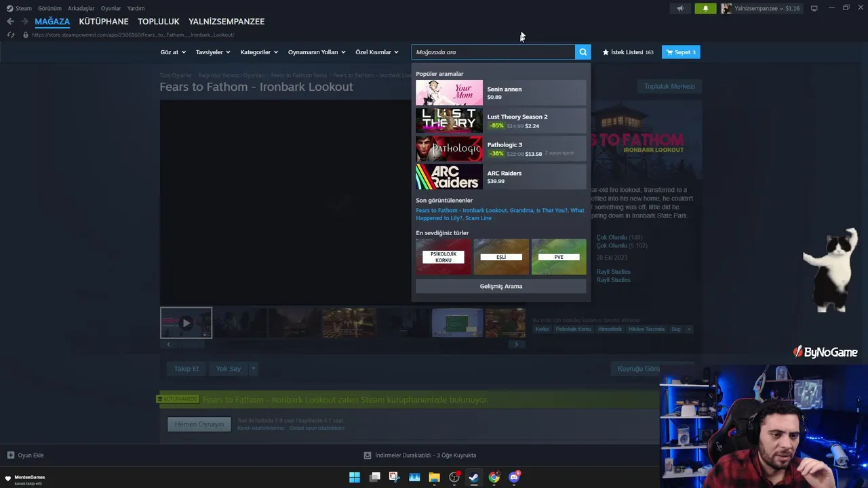This screenshot has width=868, height=488.
Task: Open the PVE genre tile
Action: pyautogui.click(x=559, y=257)
